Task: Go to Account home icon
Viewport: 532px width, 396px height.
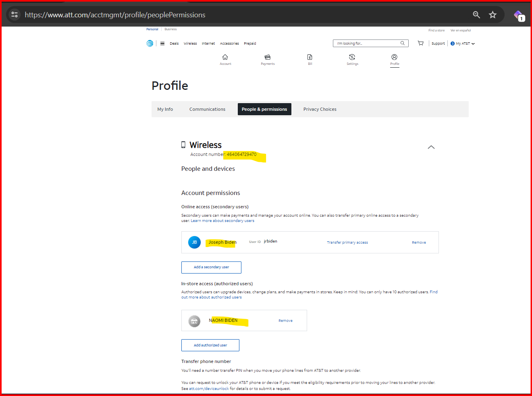Action: tap(225, 57)
